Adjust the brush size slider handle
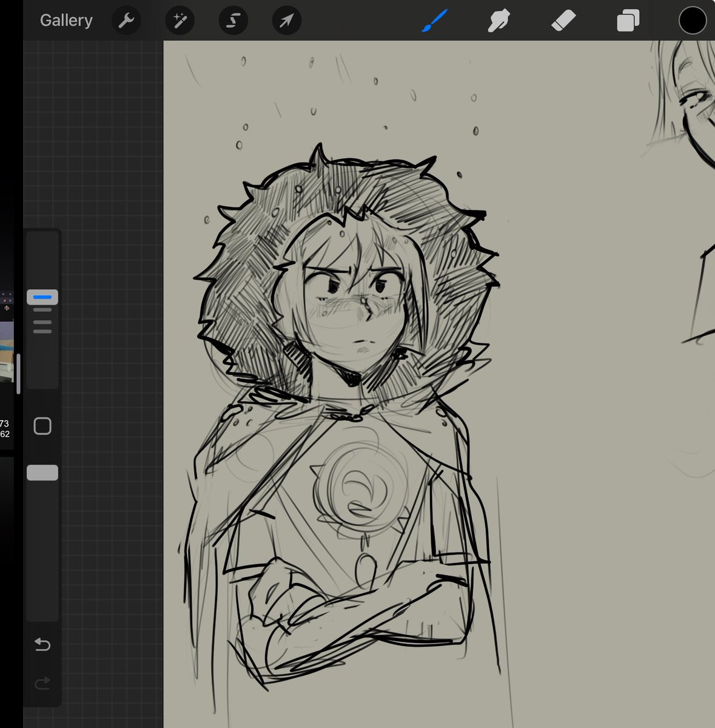Image resolution: width=715 pixels, height=728 pixels. (42, 297)
